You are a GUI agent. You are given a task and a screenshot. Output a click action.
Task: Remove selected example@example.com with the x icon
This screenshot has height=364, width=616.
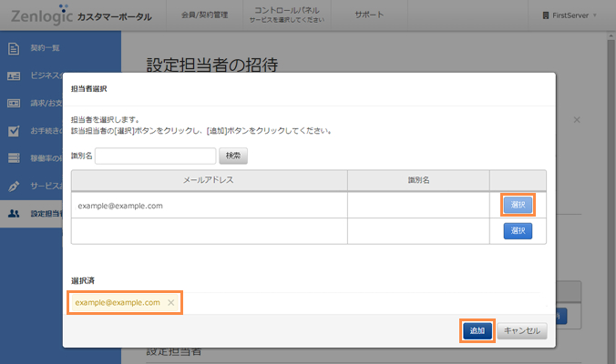pyautogui.click(x=171, y=302)
